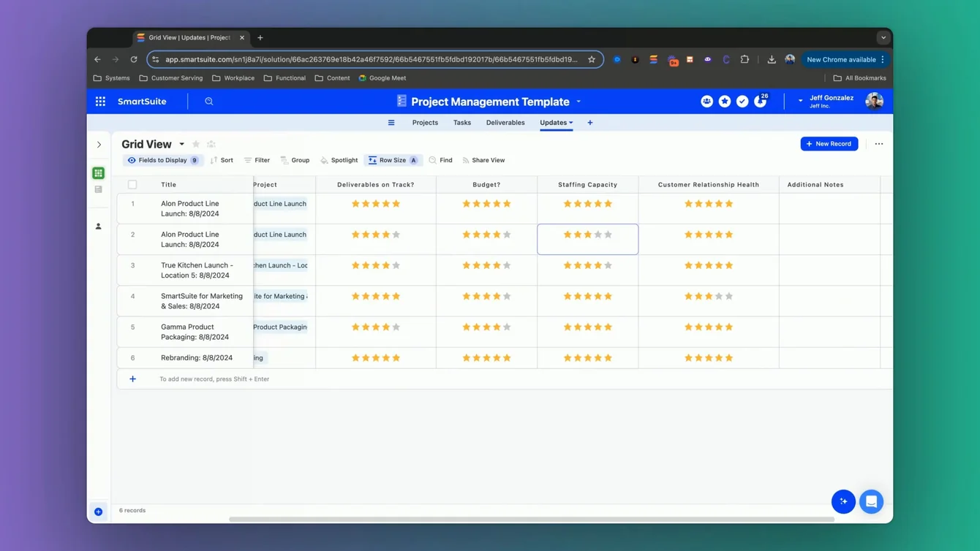
Task: Open the members icon in the header
Action: (x=706, y=102)
